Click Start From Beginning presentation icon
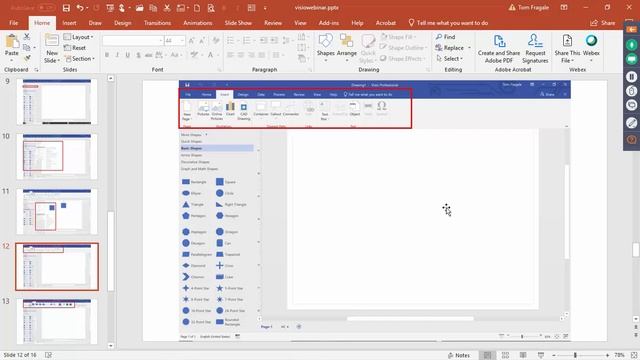This screenshot has height=360, width=640. point(110,8)
